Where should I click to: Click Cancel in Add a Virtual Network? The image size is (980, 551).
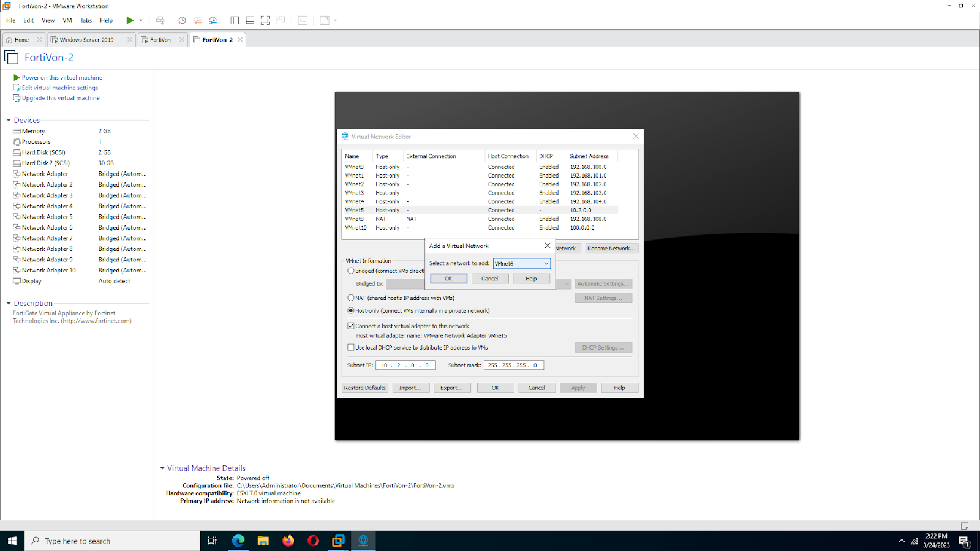click(x=490, y=279)
